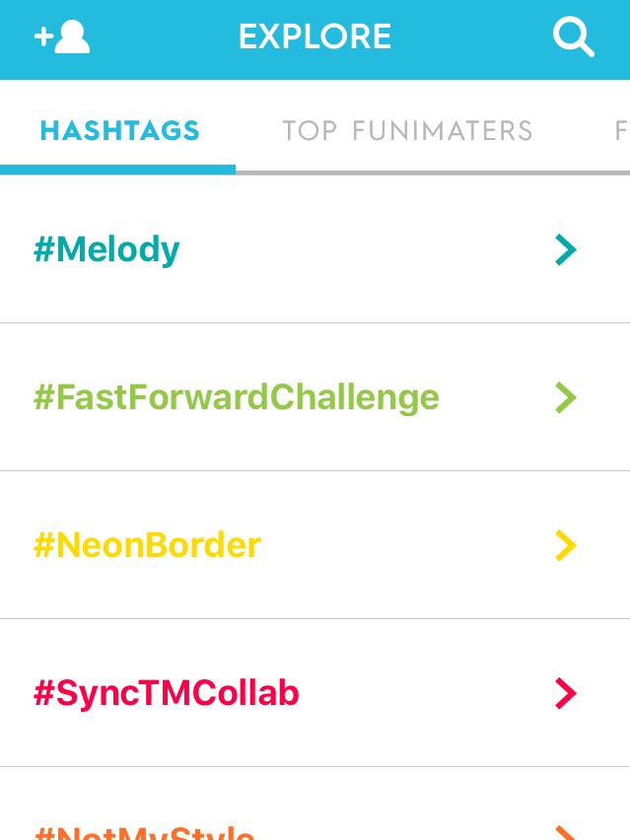Tap the teal chevron beside #Melody
Viewport: 630px width, 840px height.
(x=565, y=249)
